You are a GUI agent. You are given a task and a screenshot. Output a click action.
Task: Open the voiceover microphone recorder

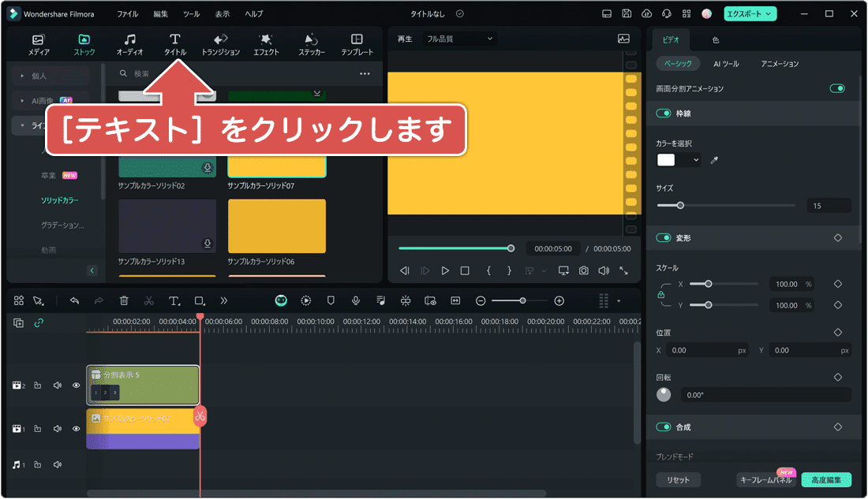(355, 300)
